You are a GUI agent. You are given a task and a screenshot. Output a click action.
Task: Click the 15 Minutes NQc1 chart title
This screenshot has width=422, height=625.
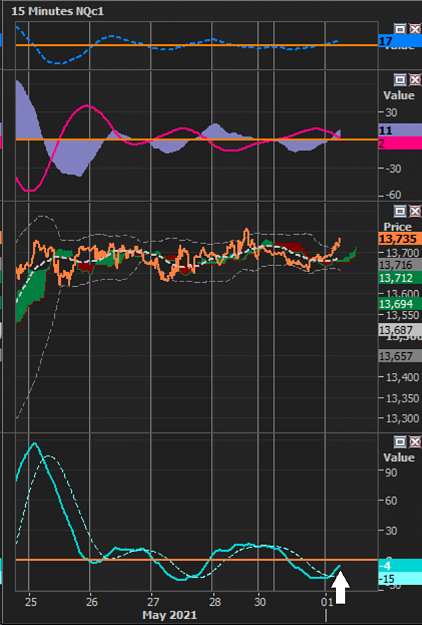(x=57, y=11)
